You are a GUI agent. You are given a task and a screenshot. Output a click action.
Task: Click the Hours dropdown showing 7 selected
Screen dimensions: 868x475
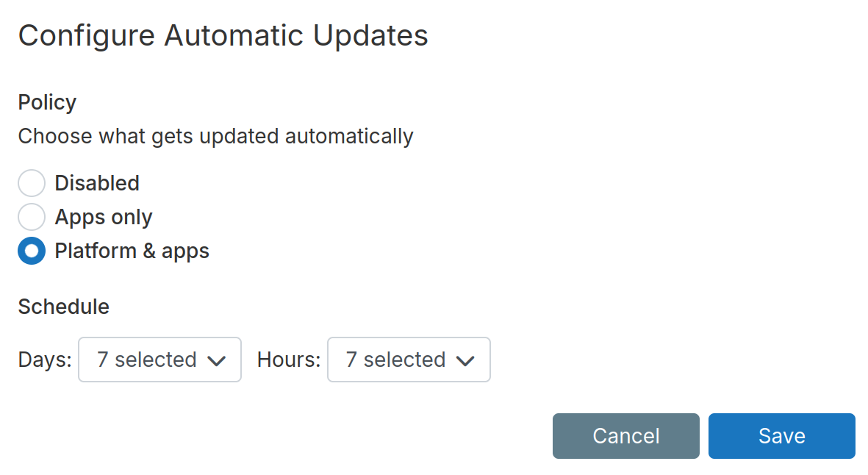[409, 360]
